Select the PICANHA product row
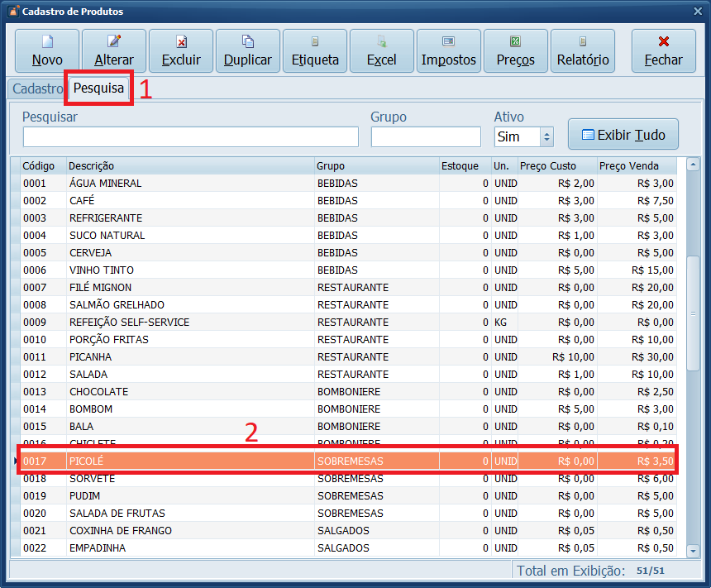 [190, 357]
